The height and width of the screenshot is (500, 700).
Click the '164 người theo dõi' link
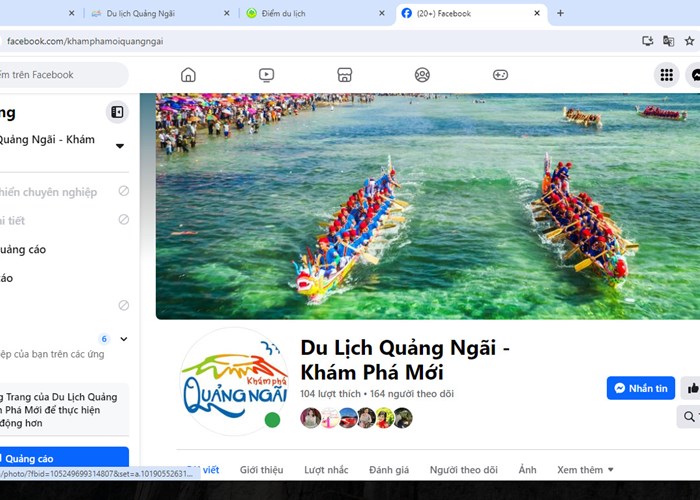point(414,394)
